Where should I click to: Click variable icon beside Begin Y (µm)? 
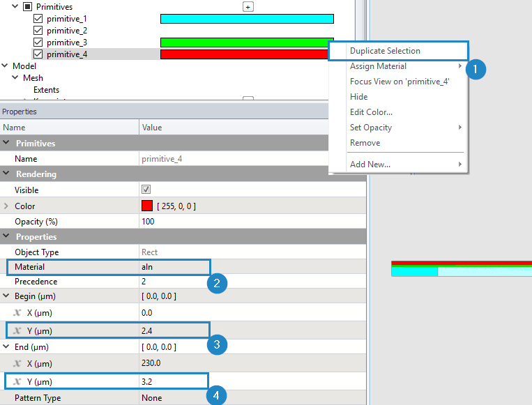(x=17, y=330)
